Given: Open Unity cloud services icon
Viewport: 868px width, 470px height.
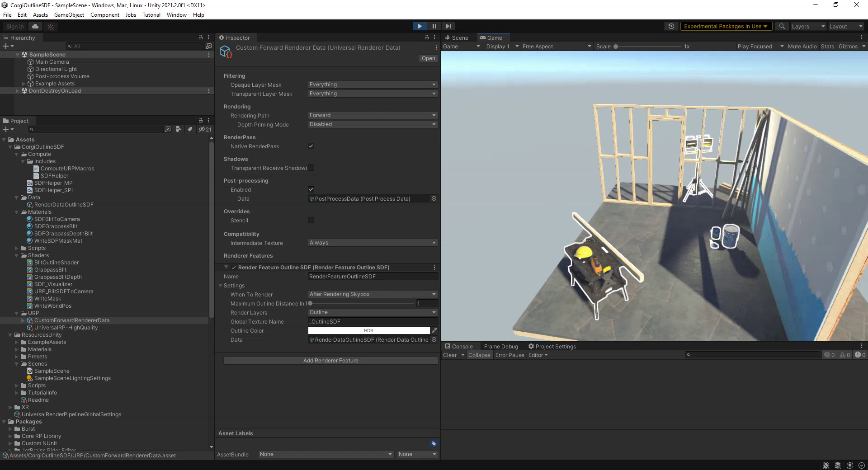Looking at the screenshot, I should [x=35, y=26].
